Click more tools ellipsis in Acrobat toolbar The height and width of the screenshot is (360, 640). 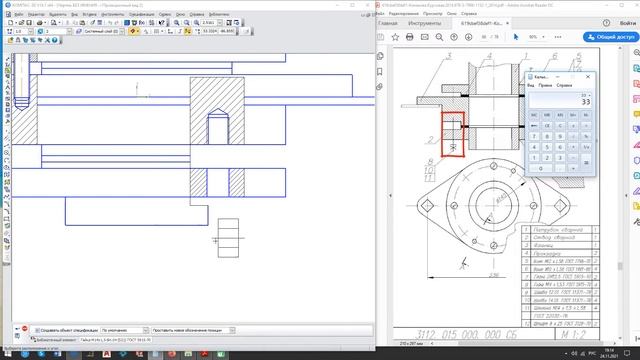(x=558, y=37)
